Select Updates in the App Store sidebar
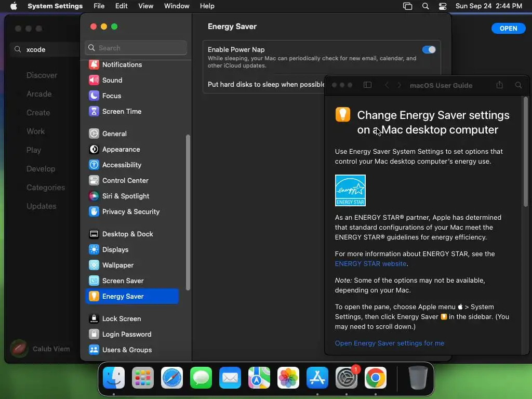Viewport: 532px width, 399px height. point(42,206)
